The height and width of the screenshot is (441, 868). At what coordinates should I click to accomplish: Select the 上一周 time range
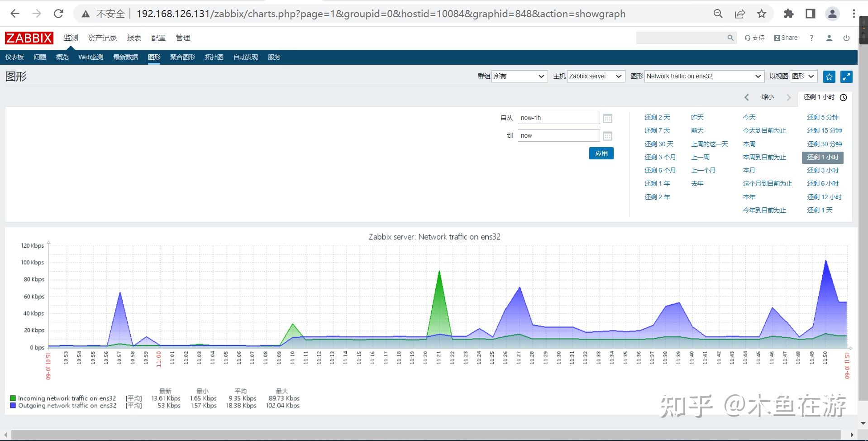coord(700,157)
